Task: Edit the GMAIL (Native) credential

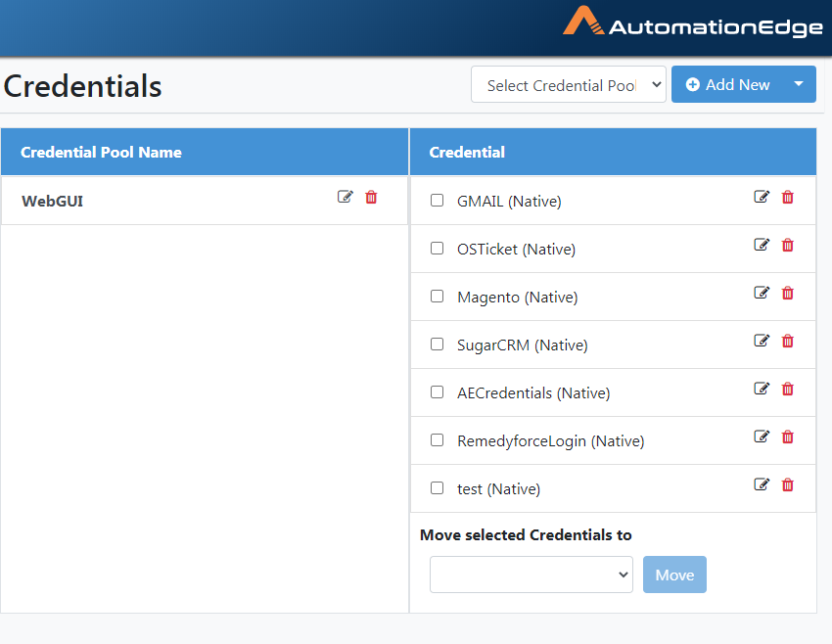Action: click(762, 197)
